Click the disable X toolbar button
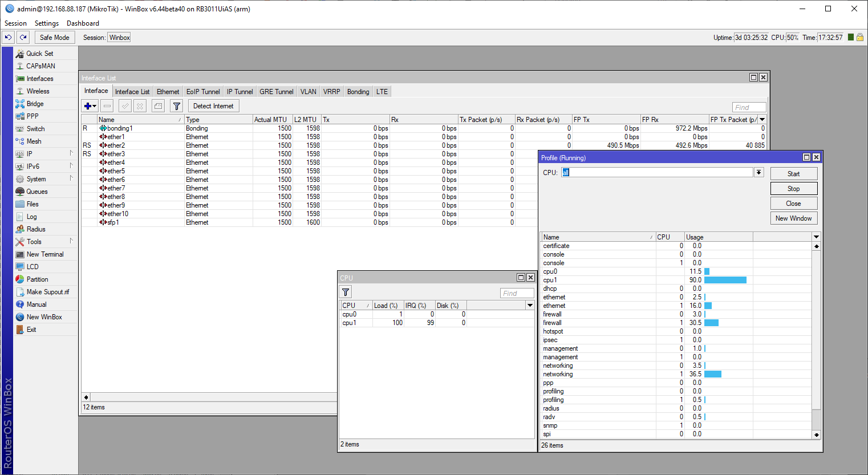The image size is (868, 475). (140, 106)
